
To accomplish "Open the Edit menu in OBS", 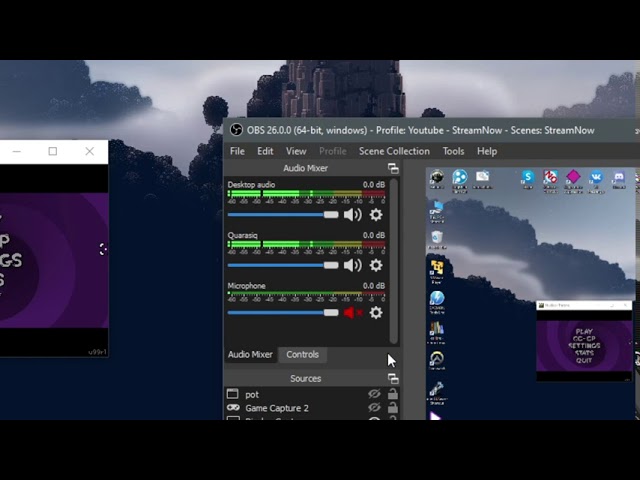I will coord(265,151).
